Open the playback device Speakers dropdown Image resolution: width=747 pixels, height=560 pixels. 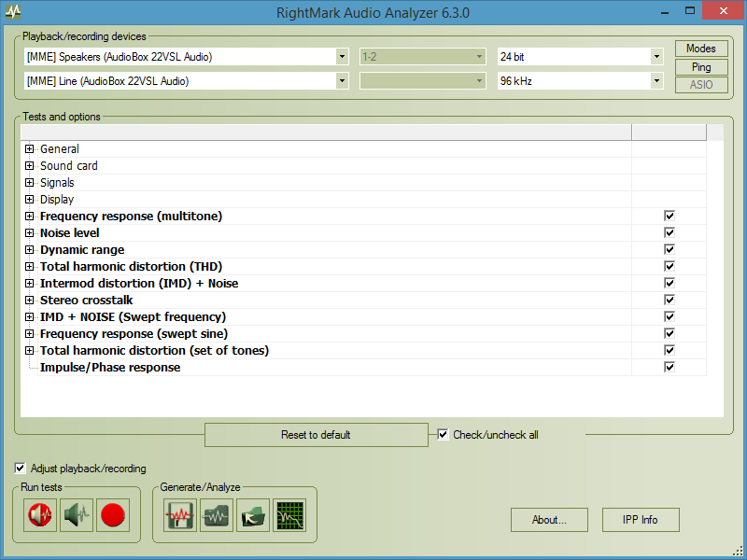coord(342,57)
